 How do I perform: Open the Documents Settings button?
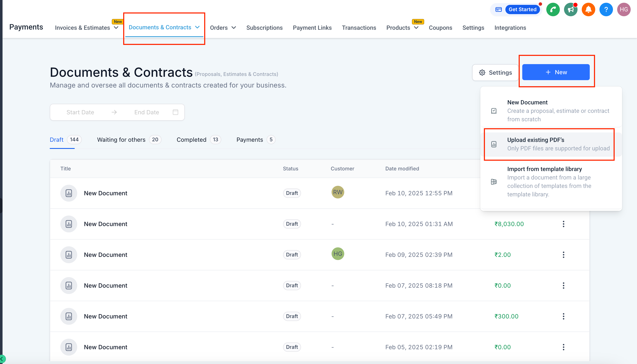point(495,73)
